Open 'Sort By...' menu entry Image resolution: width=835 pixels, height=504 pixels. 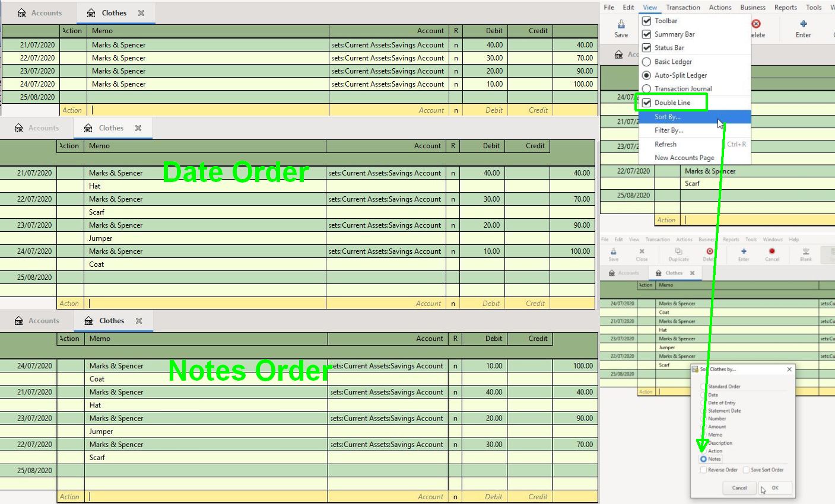(694, 117)
